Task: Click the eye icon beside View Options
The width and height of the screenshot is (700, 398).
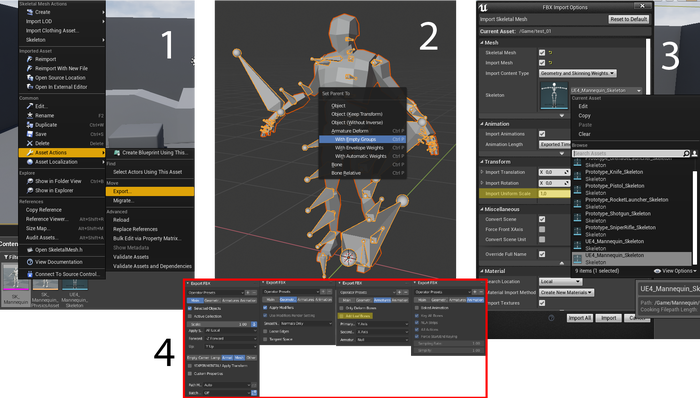Action: pos(657,271)
